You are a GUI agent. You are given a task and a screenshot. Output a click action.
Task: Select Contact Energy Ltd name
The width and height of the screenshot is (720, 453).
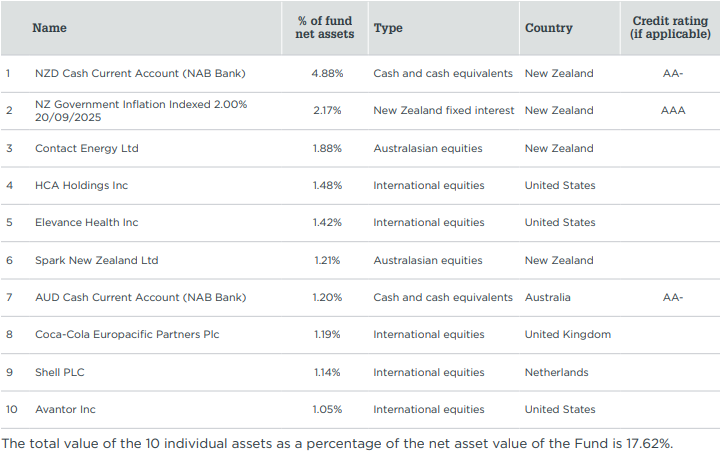(87, 148)
